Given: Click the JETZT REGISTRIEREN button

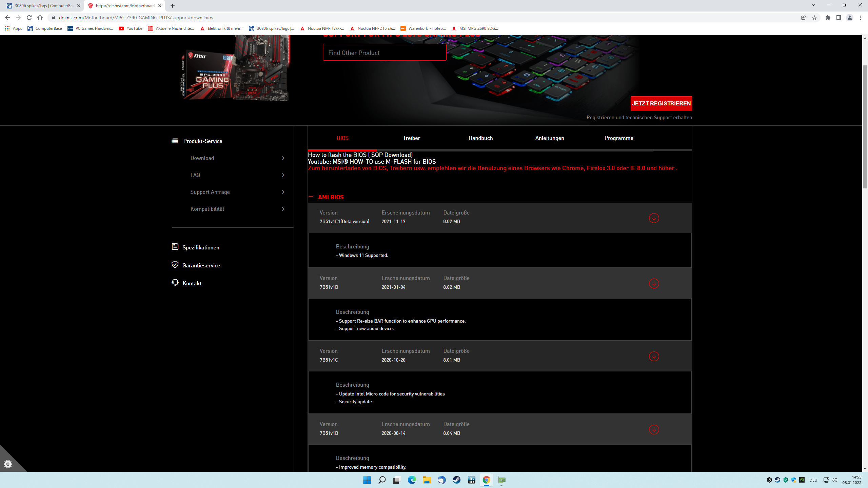Looking at the screenshot, I should coord(661,104).
